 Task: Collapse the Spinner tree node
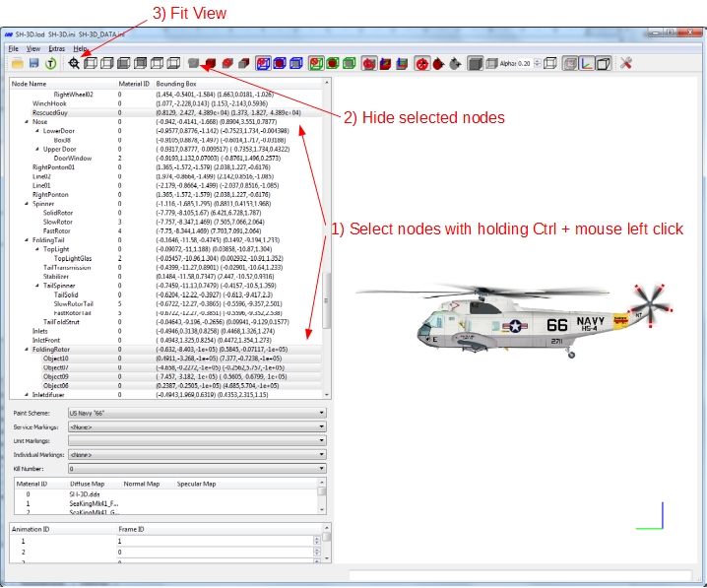(27, 204)
